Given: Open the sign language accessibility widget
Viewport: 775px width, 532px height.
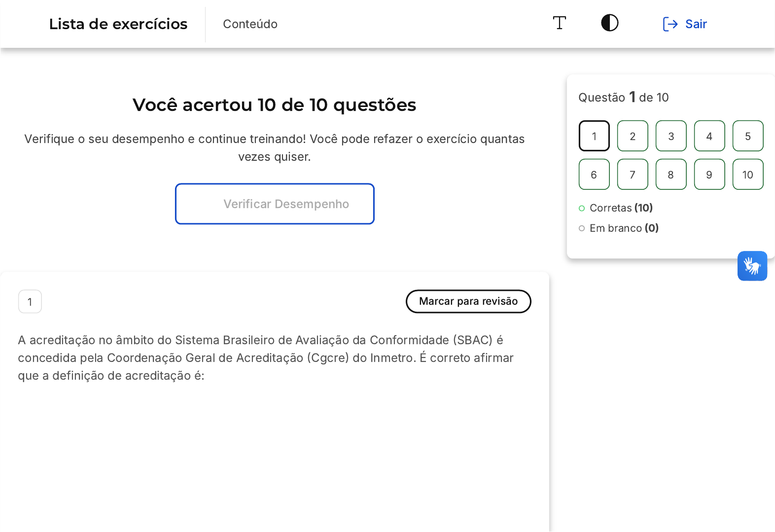Looking at the screenshot, I should coord(752,266).
